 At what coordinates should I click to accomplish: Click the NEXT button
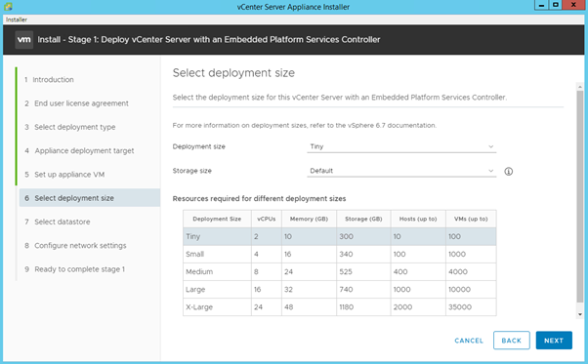(x=554, y=341)
